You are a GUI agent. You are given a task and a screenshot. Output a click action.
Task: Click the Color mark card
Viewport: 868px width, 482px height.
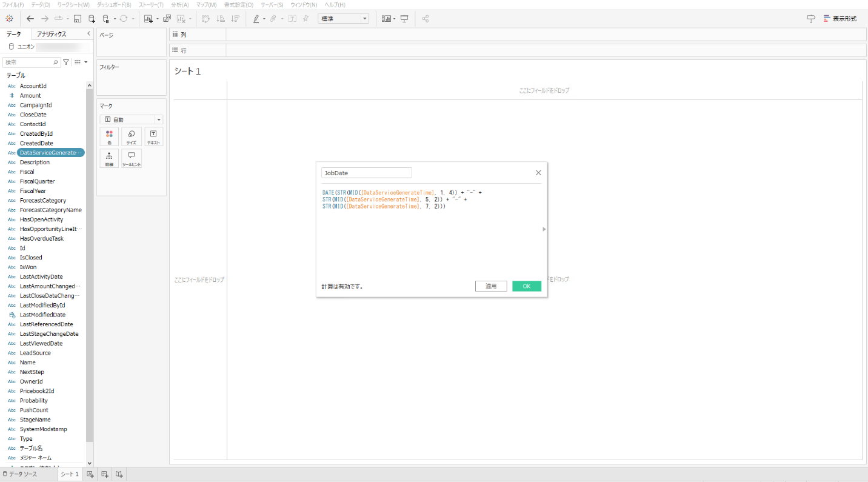(109, 136)
